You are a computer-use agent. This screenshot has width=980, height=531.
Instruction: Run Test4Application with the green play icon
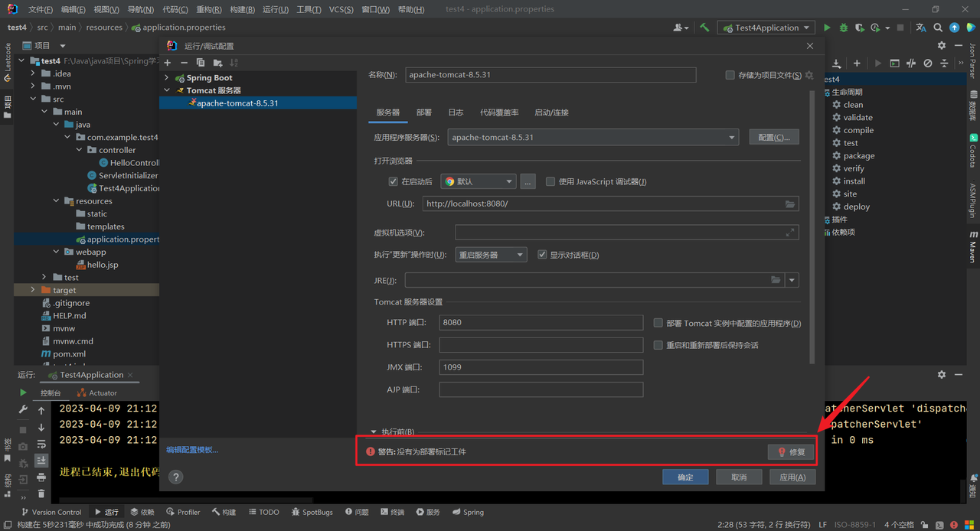pos(827,28)
